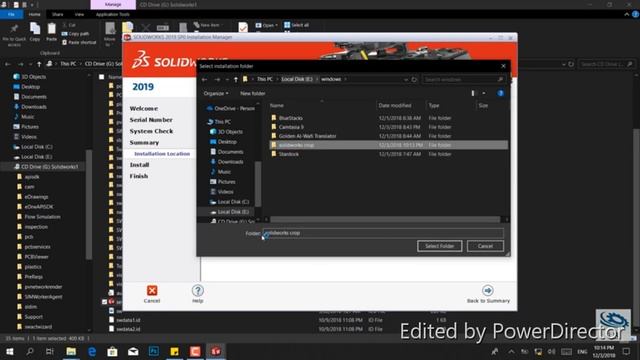Click Local Disk (E:) breadcrumb segment
The width and height of the screenshot is (640, 360).
pyautogui.click(x=297, y=79)
